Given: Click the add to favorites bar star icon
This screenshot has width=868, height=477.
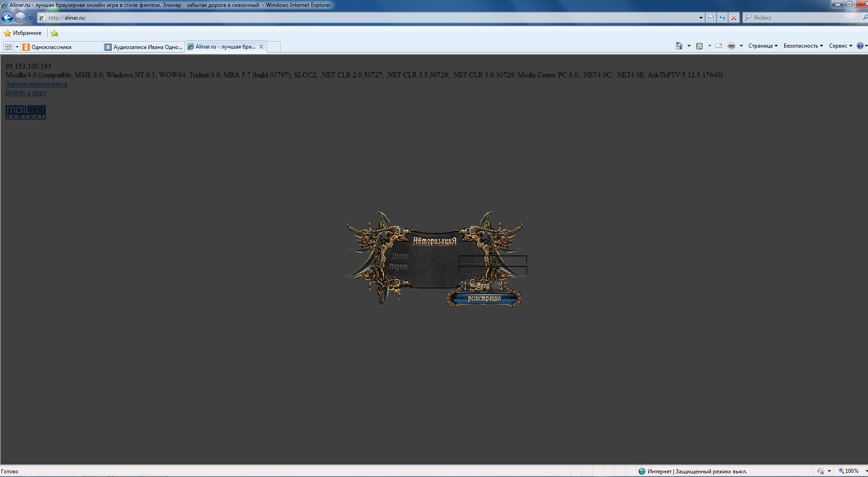Looking at the screenshot, I should click(55, 33).
